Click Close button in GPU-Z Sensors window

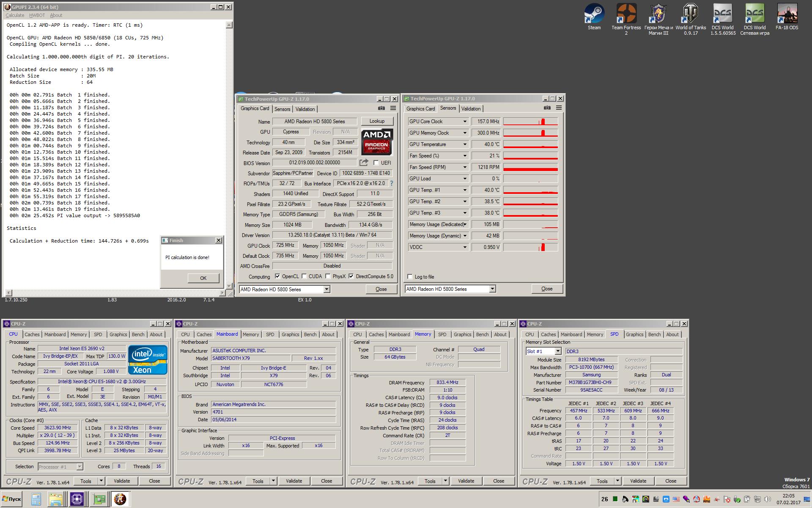click(x=547, y=289)
